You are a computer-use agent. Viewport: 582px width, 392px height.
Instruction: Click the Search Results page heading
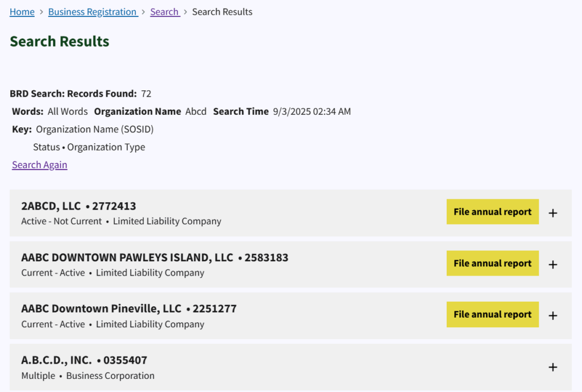[60, 41]
